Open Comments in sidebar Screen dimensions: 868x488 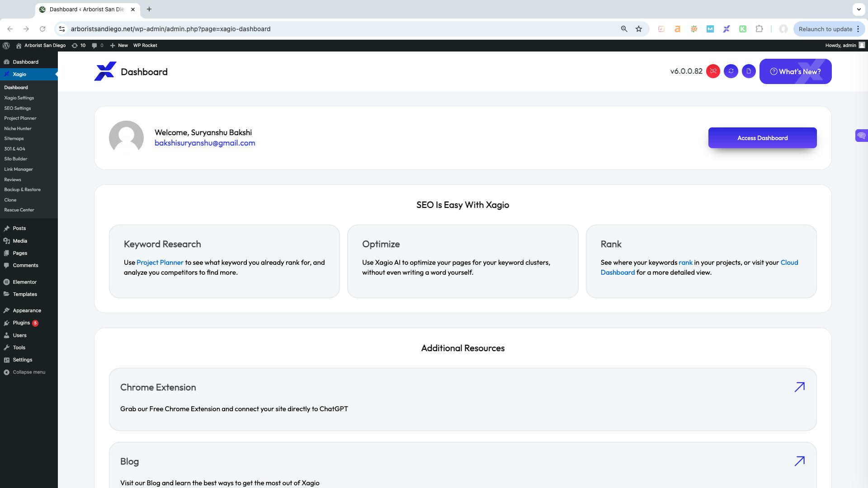point(26,266)
